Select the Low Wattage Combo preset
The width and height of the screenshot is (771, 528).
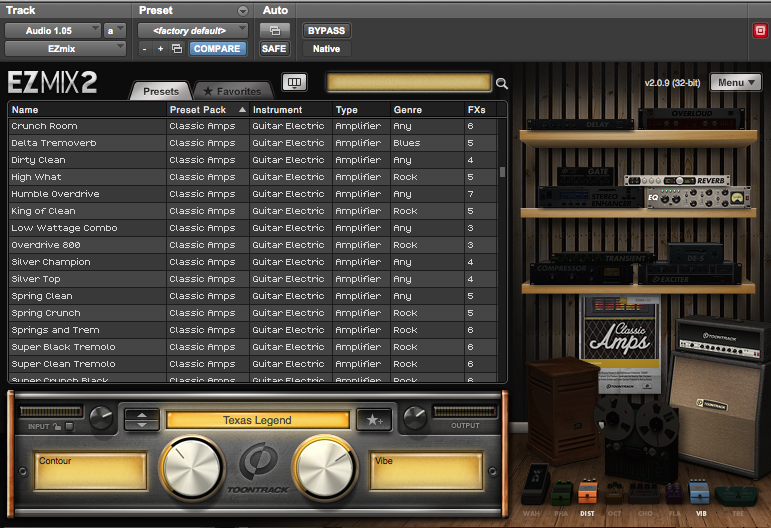pos(253,228)
